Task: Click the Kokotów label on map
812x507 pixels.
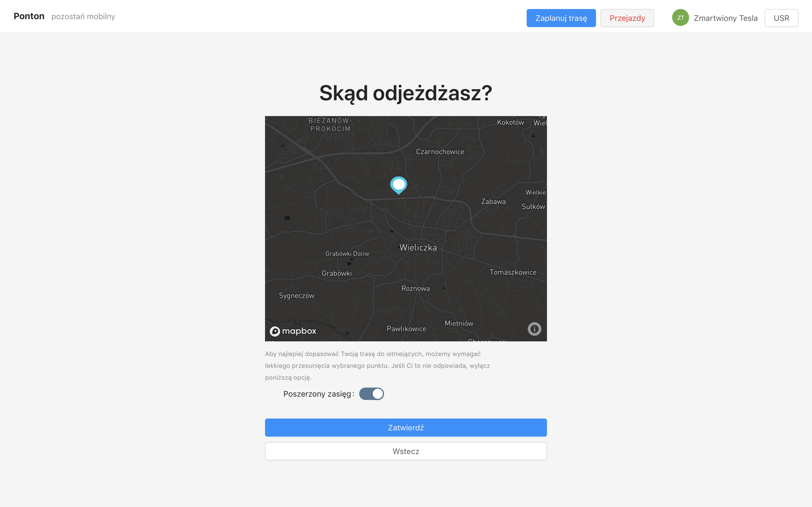Action: coord(510,123)
